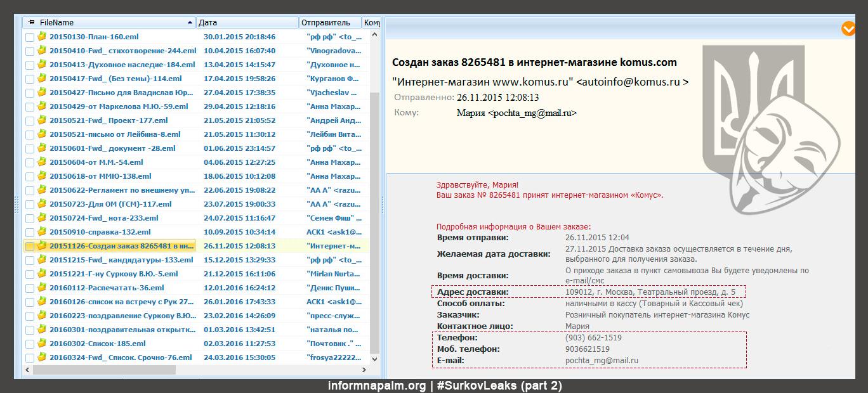The height and width of the screenshot is (393, 868).
Task: Click the file icon for 20160126-список на встречу
Action: click(42, 301)
